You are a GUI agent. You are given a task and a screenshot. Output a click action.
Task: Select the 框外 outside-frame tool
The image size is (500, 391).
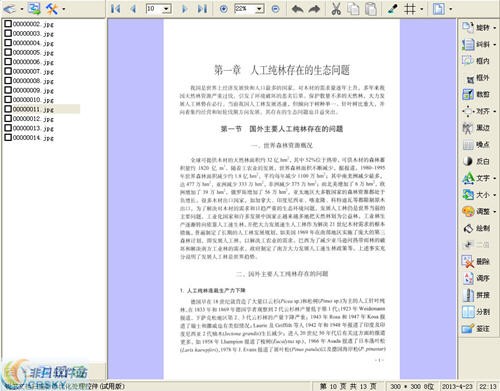pos(478,78)
